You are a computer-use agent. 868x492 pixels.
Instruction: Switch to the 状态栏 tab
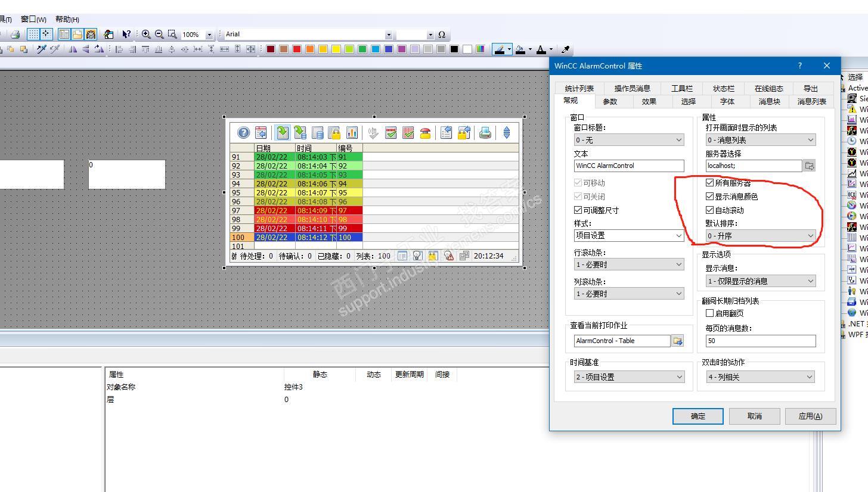[724, 88]
